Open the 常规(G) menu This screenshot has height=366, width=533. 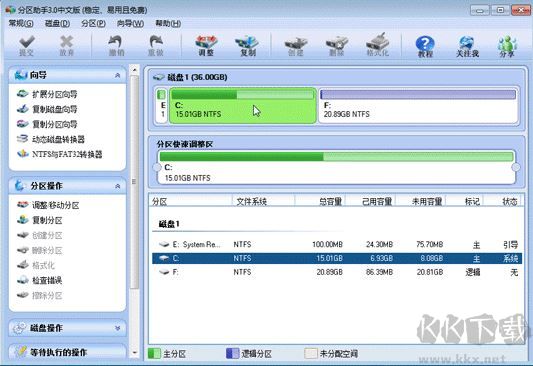point(21,23)
